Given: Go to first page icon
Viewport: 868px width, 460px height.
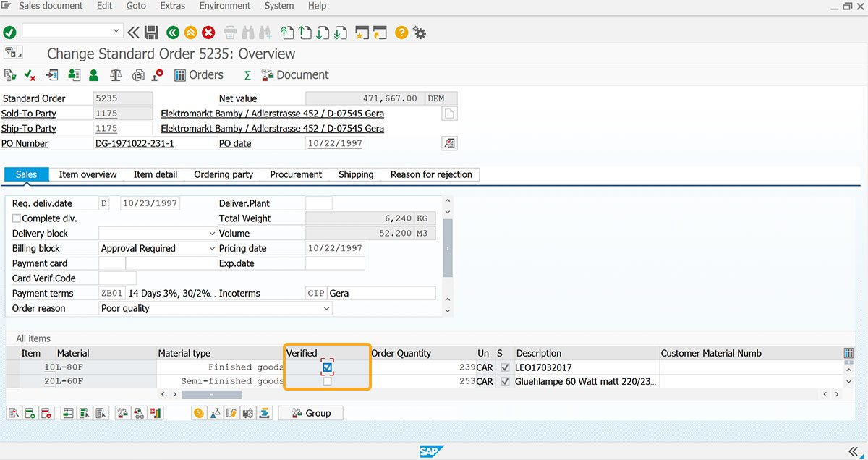Looking at the screenshot, I should click(288, 32).
